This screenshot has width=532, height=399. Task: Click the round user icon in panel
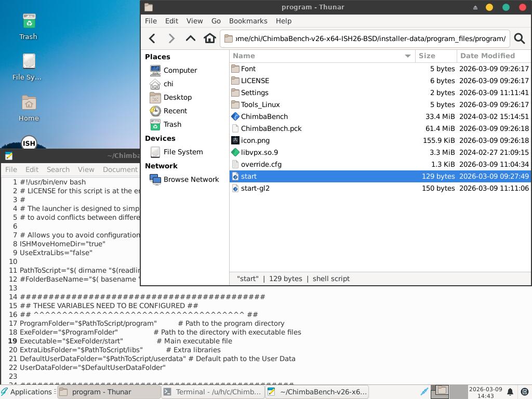point(525,392)
